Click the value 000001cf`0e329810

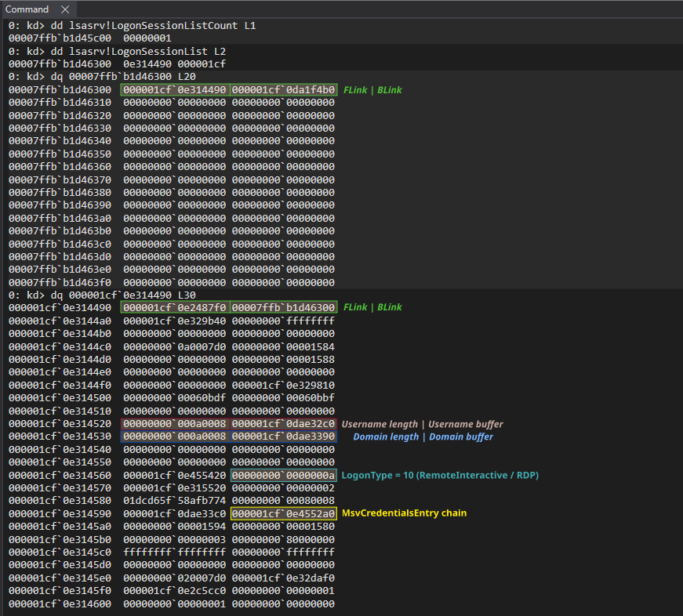pyautogui.click(x=283, y=386)
